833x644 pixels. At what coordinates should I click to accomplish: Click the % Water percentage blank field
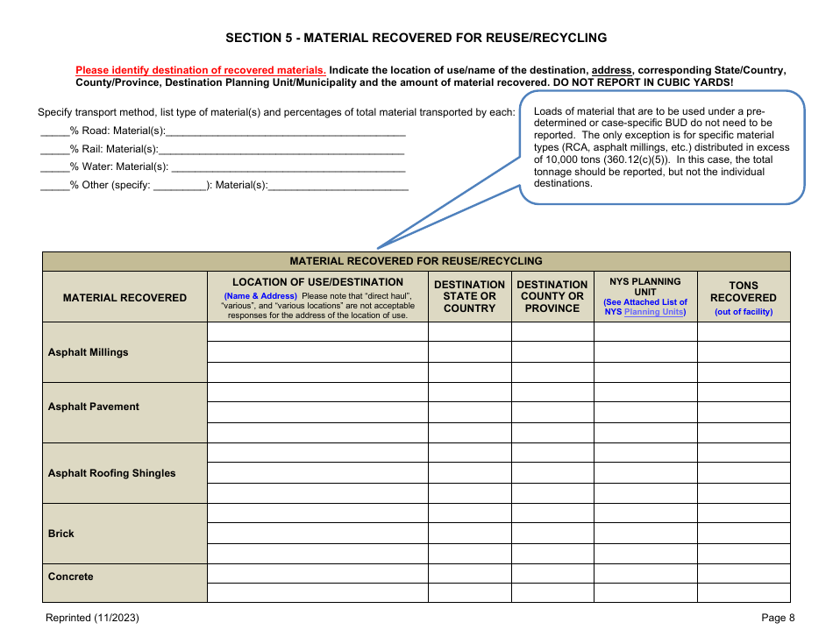coord(49,166)
